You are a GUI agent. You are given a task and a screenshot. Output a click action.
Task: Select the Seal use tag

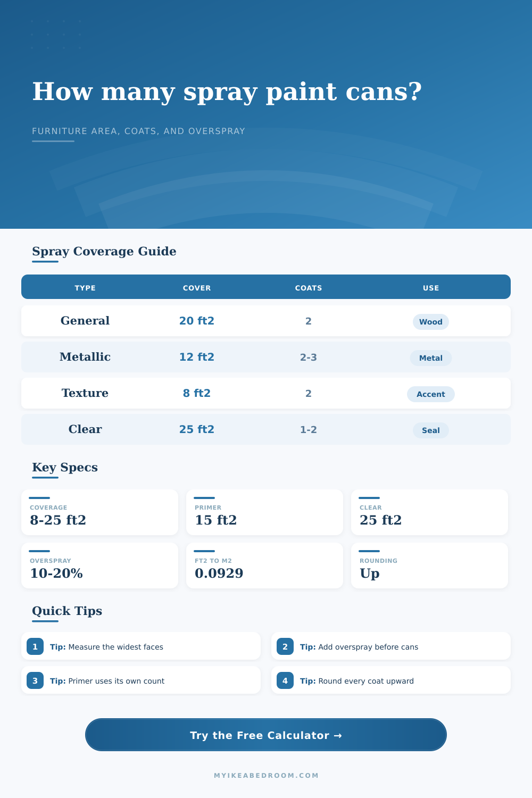click(431, 430)
